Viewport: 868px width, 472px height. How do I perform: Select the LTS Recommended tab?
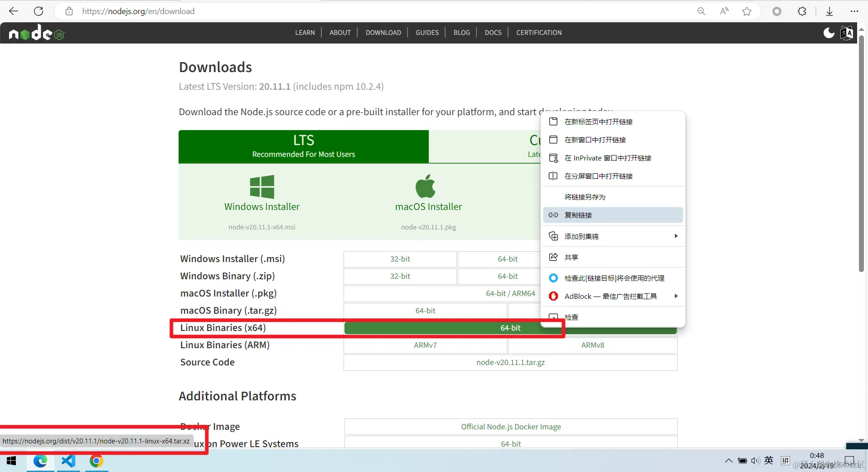pyautogui.click(x=304, y=146)
